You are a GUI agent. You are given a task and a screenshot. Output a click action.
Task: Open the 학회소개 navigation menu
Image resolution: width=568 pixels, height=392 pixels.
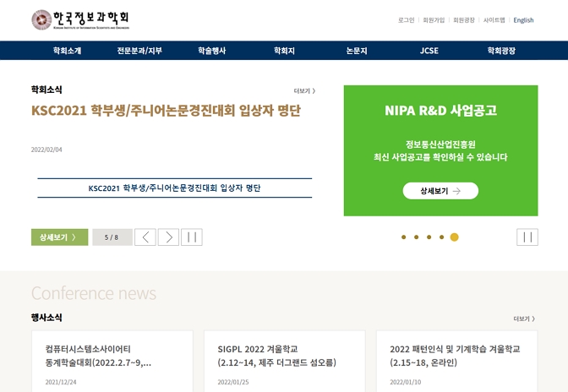click(x=68, y=51)
